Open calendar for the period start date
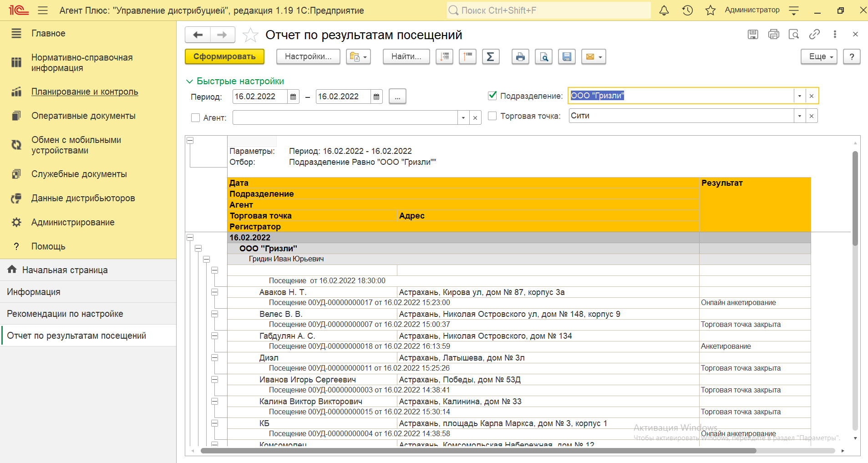The height and width of the screenshot is (463, 868). tap(293, 97)
